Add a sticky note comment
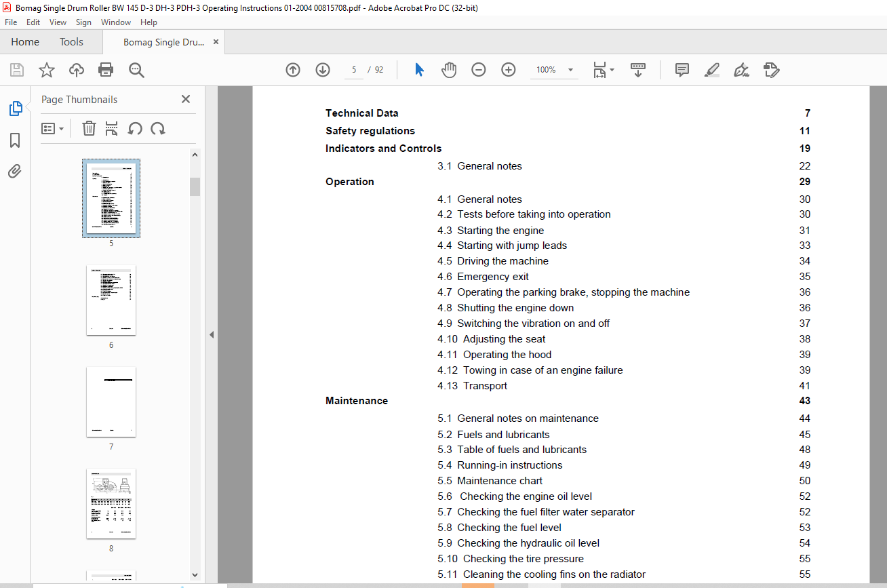This screenshot has height=588, width=887. tap(682, 70)
